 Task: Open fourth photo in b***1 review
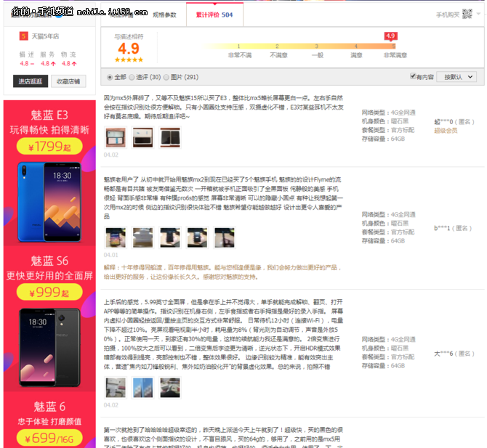[197, 237]
